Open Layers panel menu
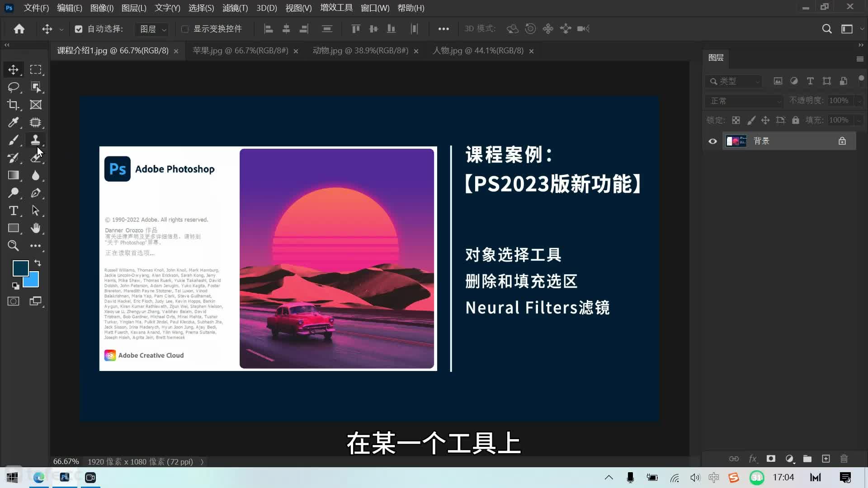Viewport: 868px width, 488px height. [x=860, y=59]
